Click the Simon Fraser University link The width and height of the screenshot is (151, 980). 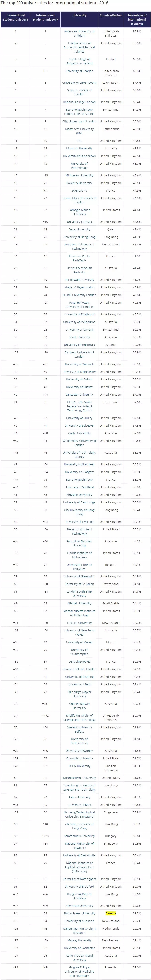tap(79, 913)
